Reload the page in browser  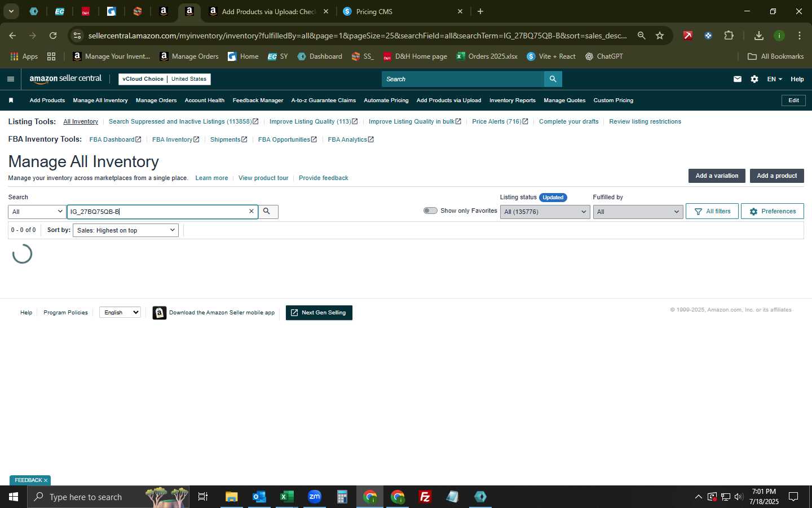52,36
